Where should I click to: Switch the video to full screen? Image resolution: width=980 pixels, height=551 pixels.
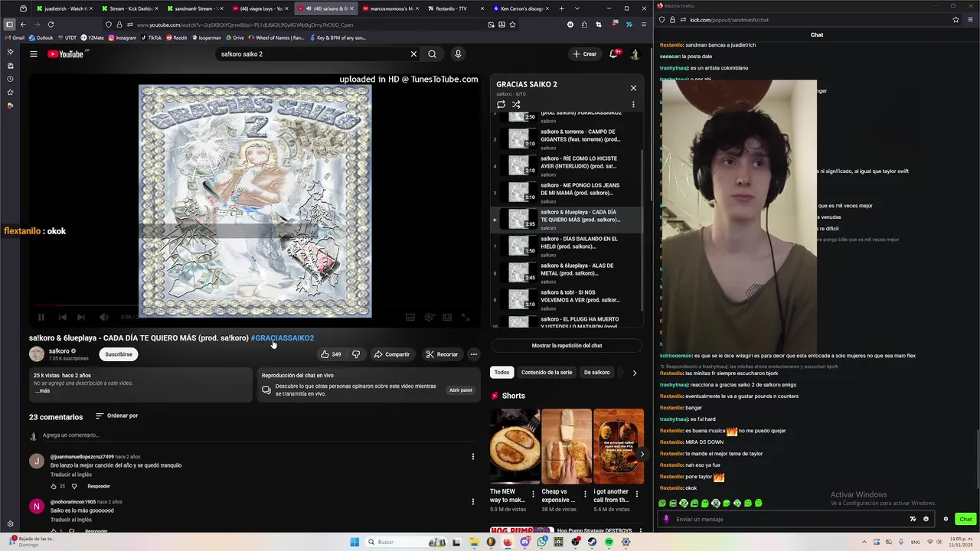pos(465,317)
